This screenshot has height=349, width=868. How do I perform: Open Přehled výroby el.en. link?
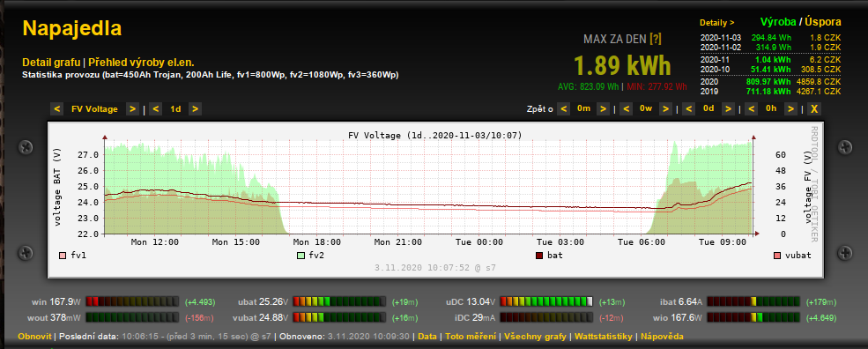click(x=141, y=63)
